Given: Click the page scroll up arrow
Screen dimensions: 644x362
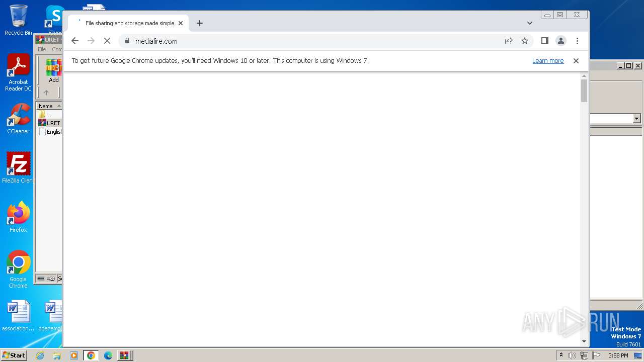Looking at the screenshot, I should [584, 76].
